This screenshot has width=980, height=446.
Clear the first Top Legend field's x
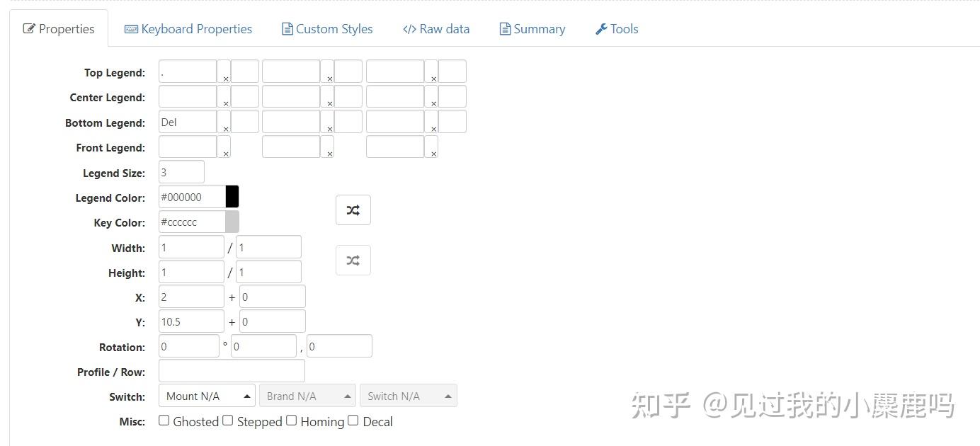[x=225, y=78]
